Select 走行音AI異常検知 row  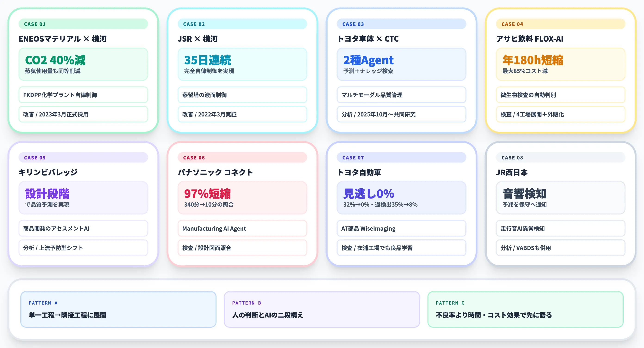560,229
